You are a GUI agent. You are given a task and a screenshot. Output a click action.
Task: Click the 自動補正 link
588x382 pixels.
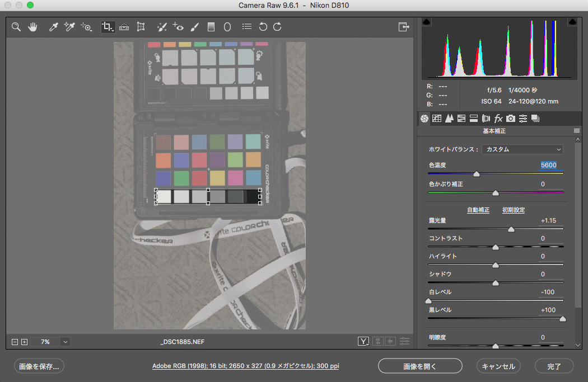(478, 210)
